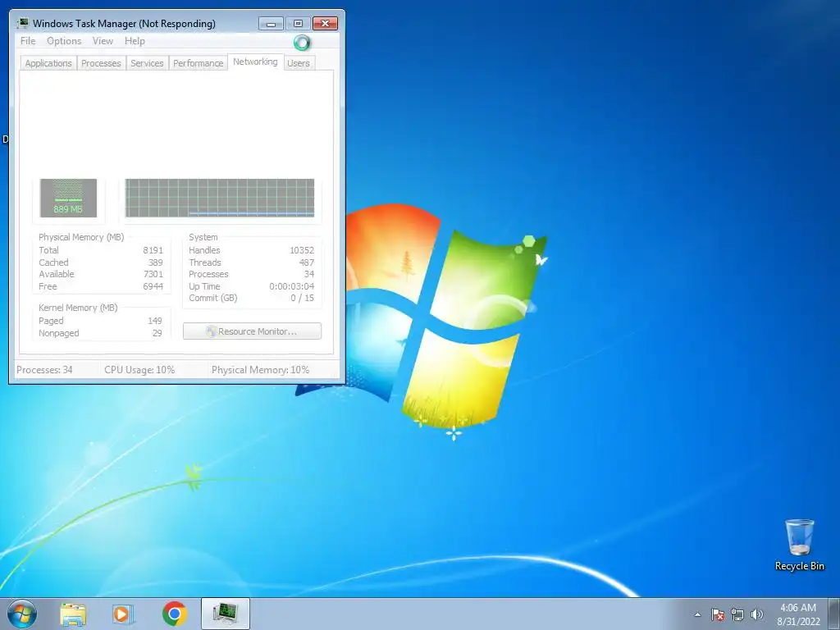Click the network status tray icon
840x630 pixels.
point(737,614)
